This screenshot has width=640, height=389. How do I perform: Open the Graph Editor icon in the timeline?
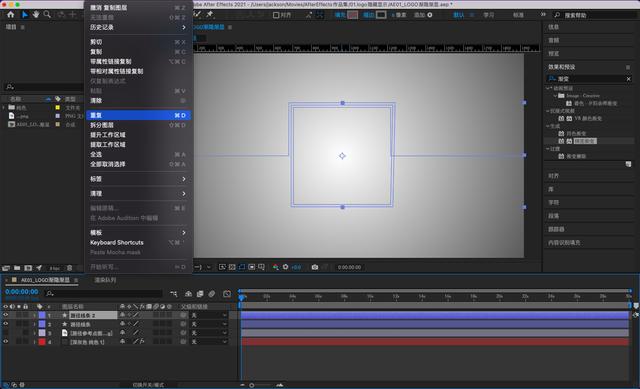tap(227, 293)
